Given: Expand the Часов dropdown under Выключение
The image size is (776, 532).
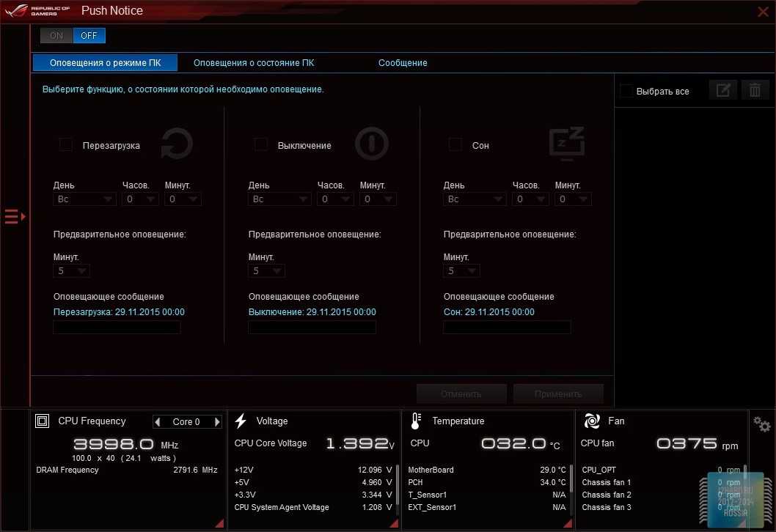Looking at the screenshot, I should point(335,199).
